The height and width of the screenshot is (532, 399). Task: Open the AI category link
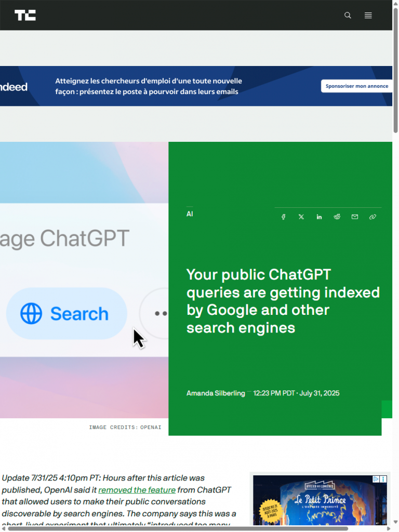(190, 214)
